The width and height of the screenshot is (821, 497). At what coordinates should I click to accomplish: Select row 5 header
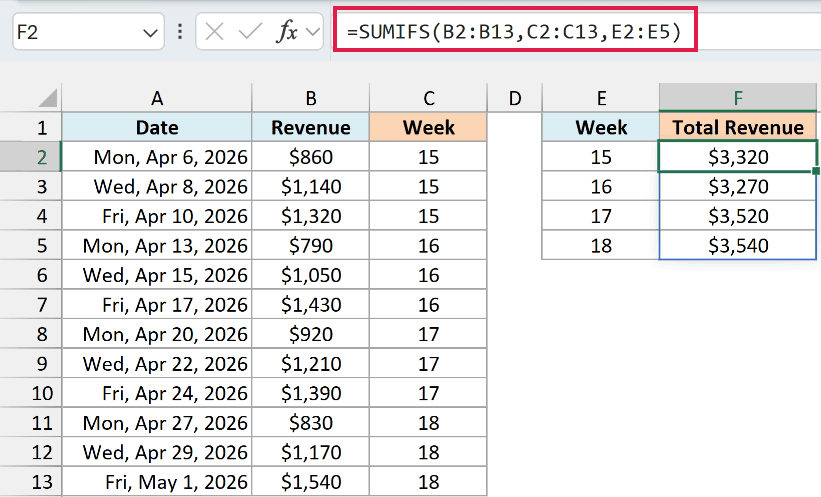(31, 246)
